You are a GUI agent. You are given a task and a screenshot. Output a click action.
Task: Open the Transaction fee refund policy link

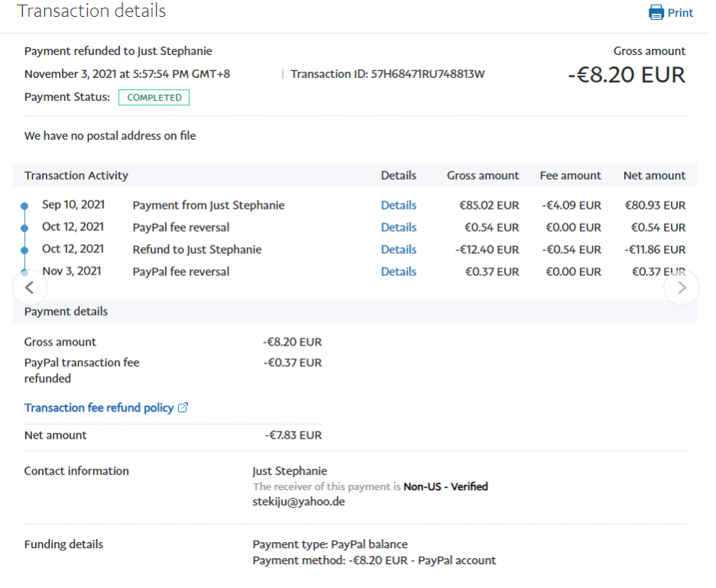click(99, 408)
